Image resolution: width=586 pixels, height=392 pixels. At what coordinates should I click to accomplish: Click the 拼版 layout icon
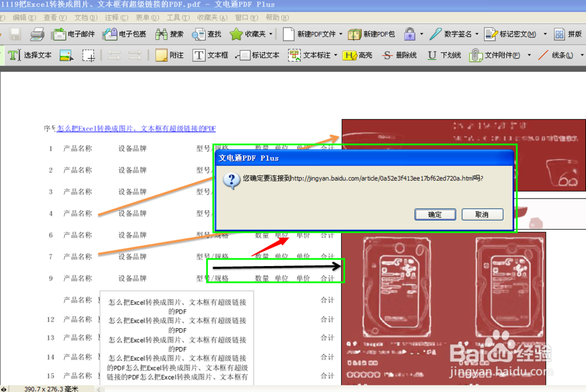[x=560, y=35]
